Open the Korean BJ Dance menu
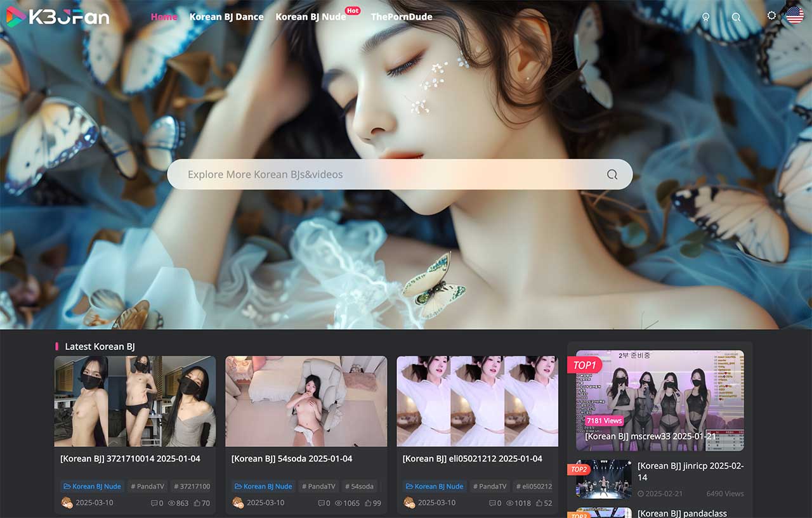Screen dimensions: 812x518 click(x=226, y=16)
